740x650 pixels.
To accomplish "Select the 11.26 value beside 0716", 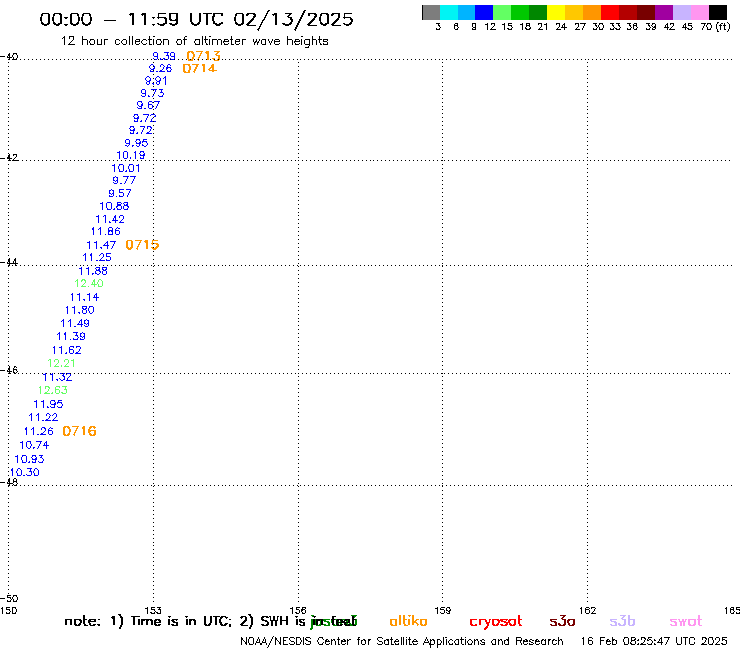I will point(39,431).
